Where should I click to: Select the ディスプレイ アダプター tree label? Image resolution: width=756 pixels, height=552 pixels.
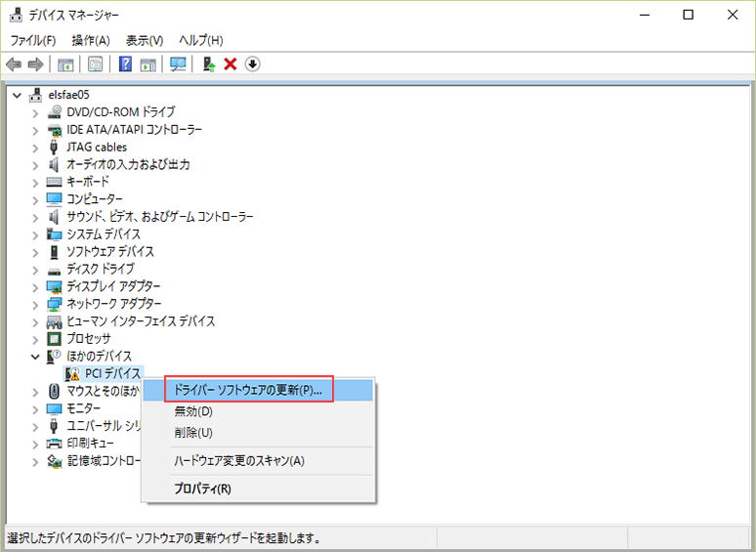point(113,286)
